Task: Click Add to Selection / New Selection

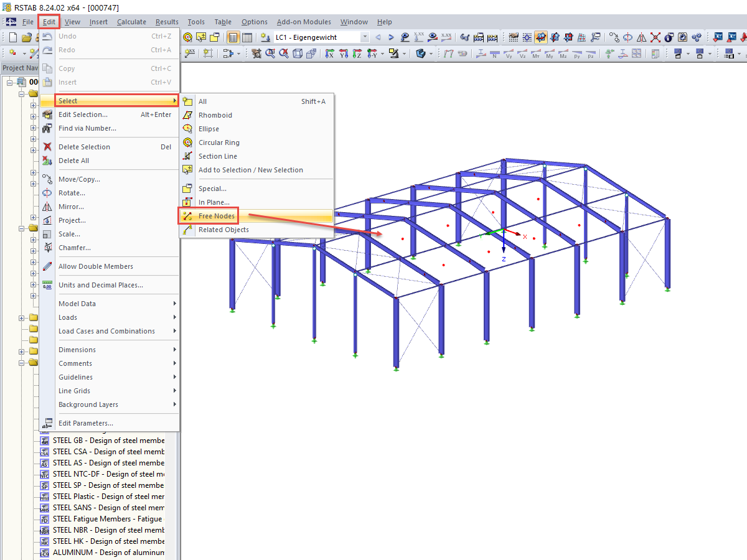Action: [x=257, y=170]
